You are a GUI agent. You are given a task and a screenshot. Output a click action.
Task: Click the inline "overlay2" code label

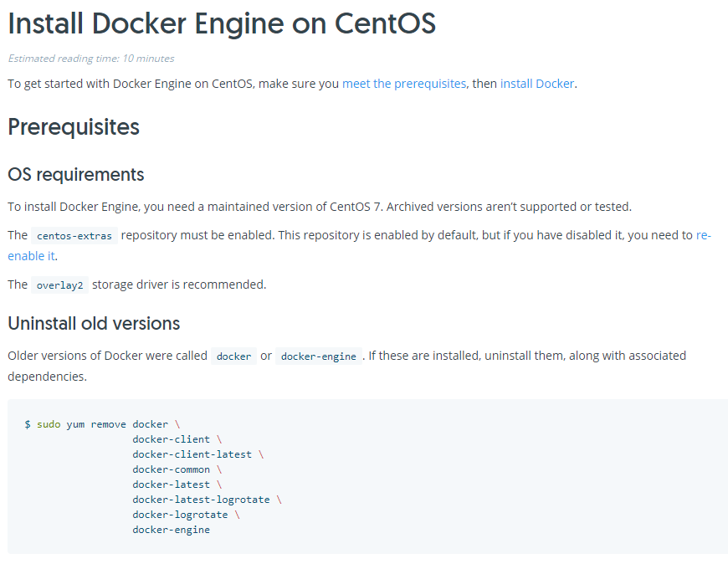(59, 285)
